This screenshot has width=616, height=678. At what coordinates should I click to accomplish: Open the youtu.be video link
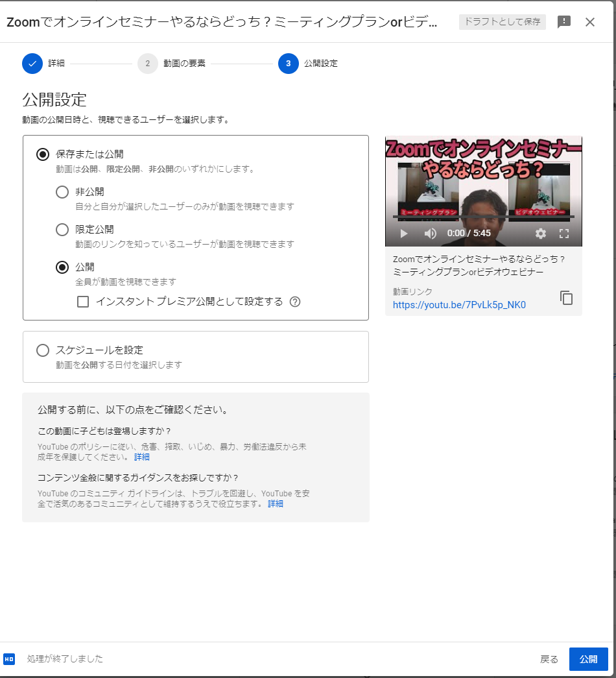[459, 305]
